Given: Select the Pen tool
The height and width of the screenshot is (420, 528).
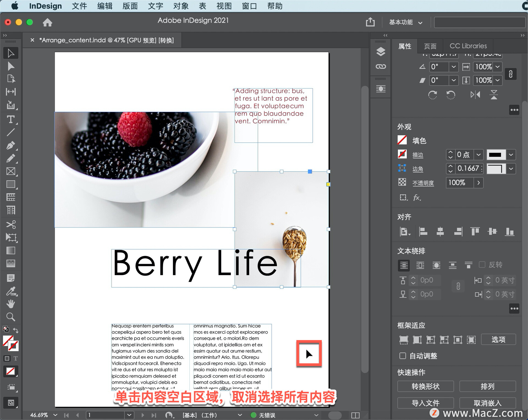Looking at the screenshot, I should [x=11, y=145].
